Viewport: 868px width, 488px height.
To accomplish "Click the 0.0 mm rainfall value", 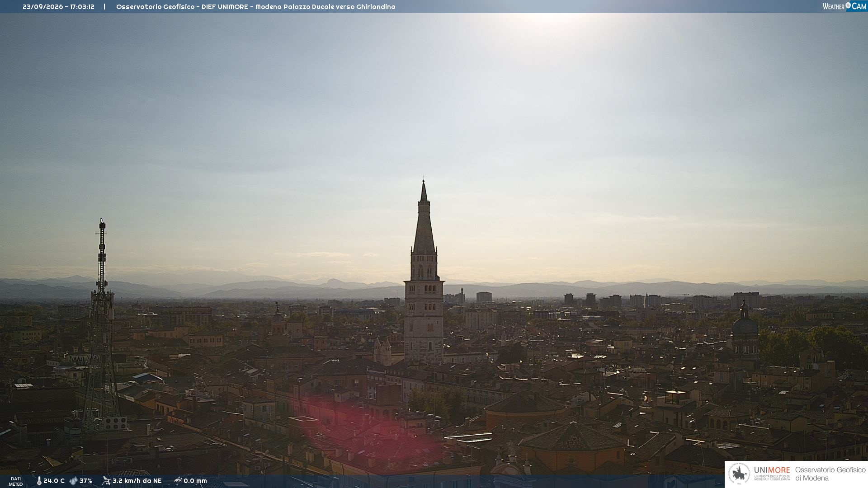I will point(195,481).
